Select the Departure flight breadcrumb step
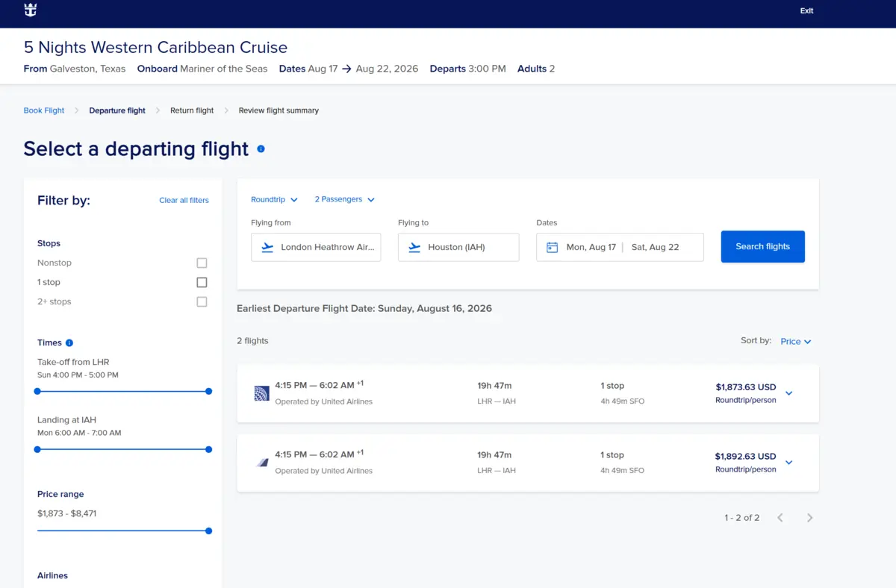The height and width of the screenshot is (588, 896). [117, 110]
